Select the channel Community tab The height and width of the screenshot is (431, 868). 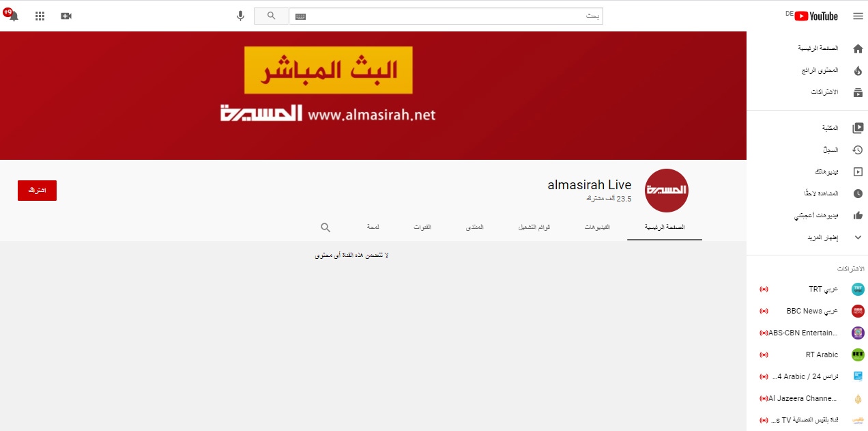point(474,227)
